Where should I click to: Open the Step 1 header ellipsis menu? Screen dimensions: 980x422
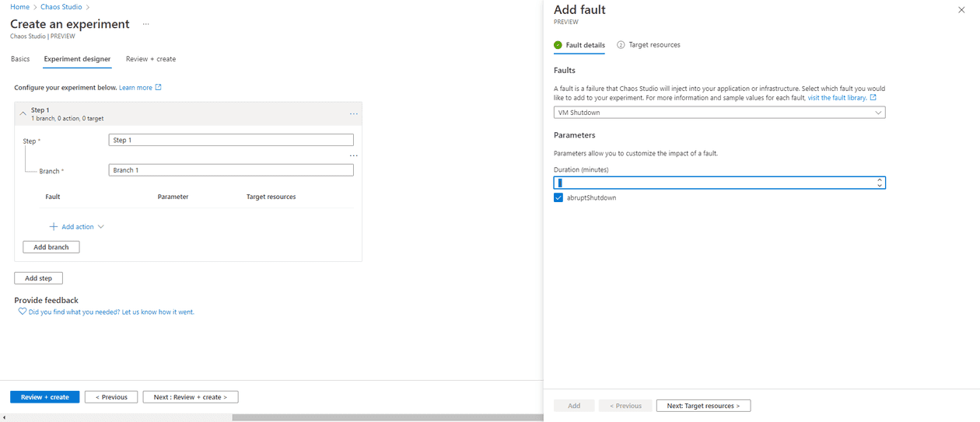[x=354, y=114]
